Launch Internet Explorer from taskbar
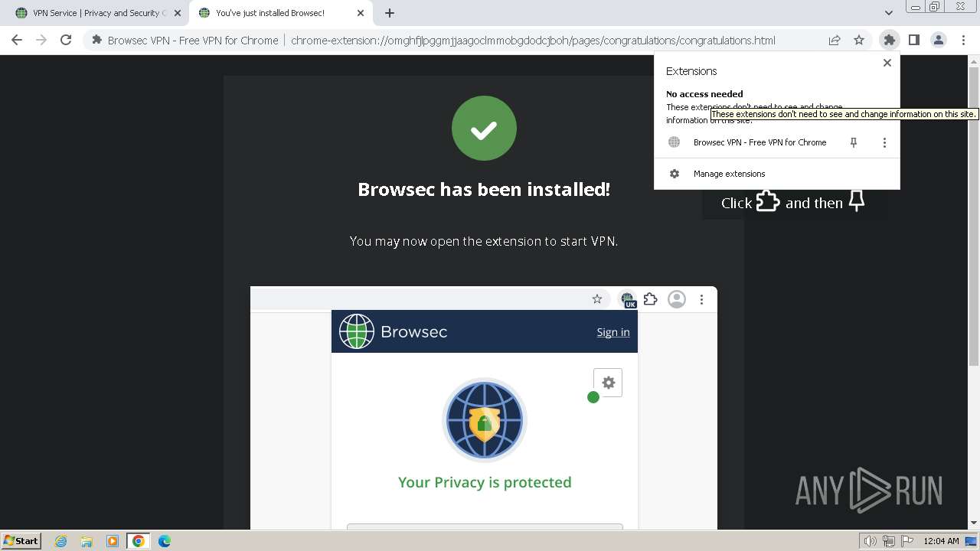 pos(61,541)
